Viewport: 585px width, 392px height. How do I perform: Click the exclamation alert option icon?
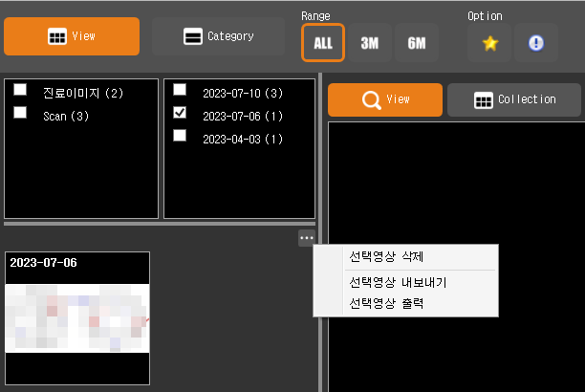click(536, 43)
